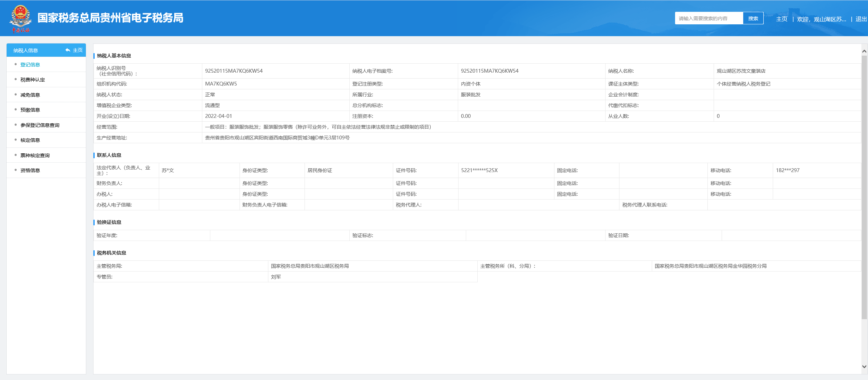Open 参保登记信息查询 sidebar item
868x380 pixels.
40,125
